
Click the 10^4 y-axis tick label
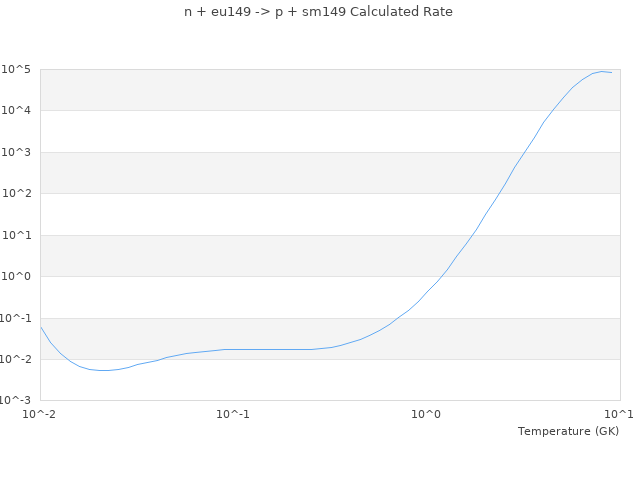[x=18, y=110]
